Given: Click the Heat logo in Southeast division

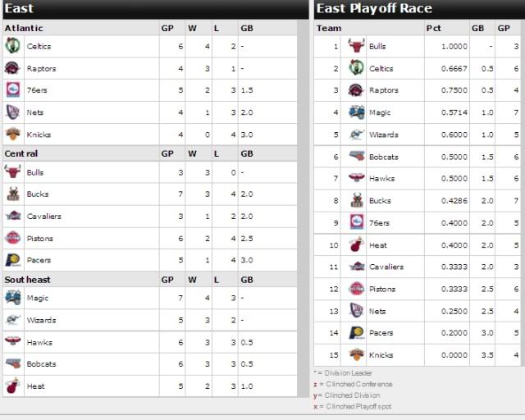Looking at the screenshot, I should click(13, 386).
